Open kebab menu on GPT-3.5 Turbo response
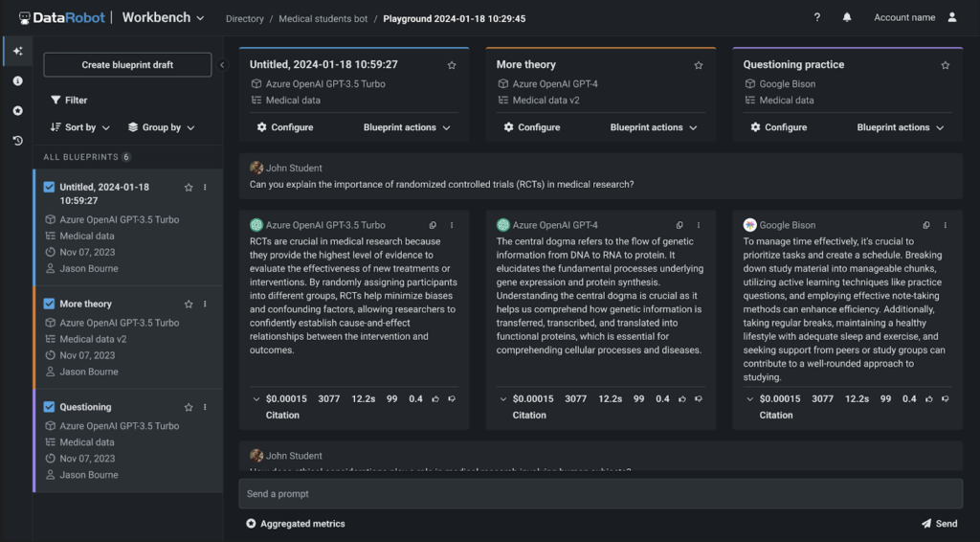Screen dimensions: 980x542 tap(452, 225)
